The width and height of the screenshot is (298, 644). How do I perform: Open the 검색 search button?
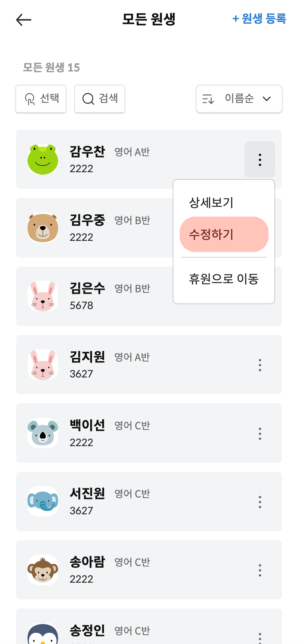pos(100,99)
